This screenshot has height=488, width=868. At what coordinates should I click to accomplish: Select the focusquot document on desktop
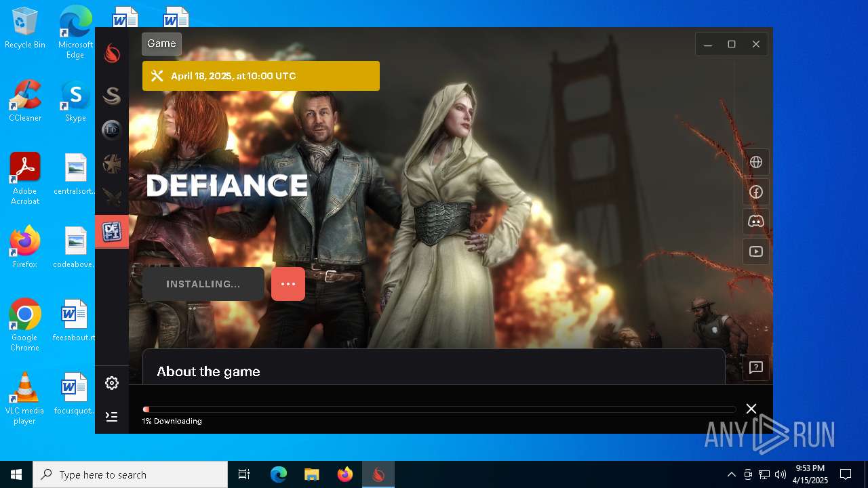[x=75, y=393]
